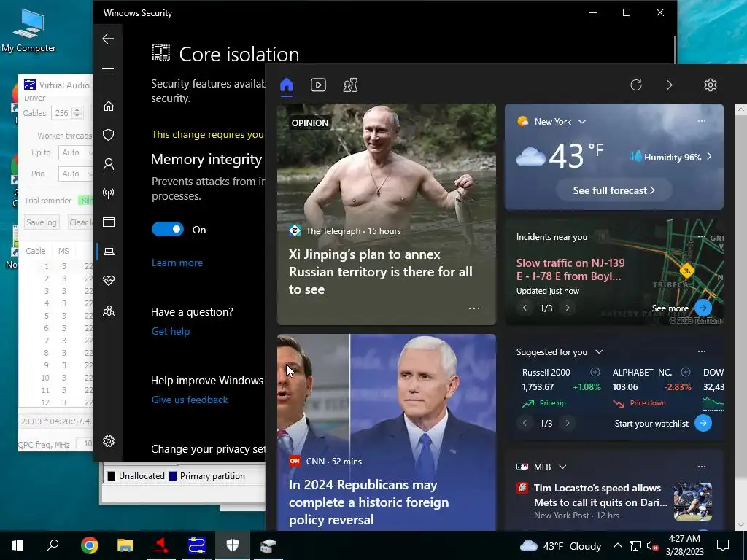This screenshot has width=747, height=560.
Task: Open CNN 2024 Republicans article
Action: pos(387,432)
